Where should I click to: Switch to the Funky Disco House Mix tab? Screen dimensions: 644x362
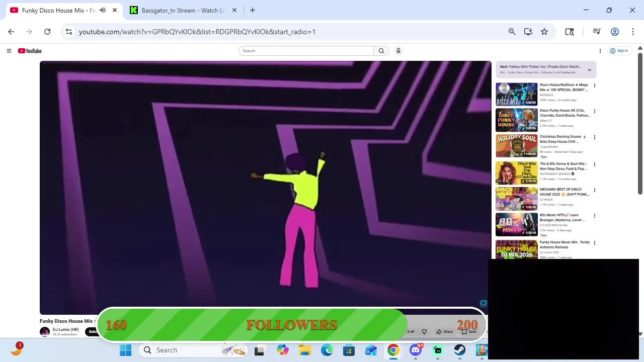click(58, 10)
